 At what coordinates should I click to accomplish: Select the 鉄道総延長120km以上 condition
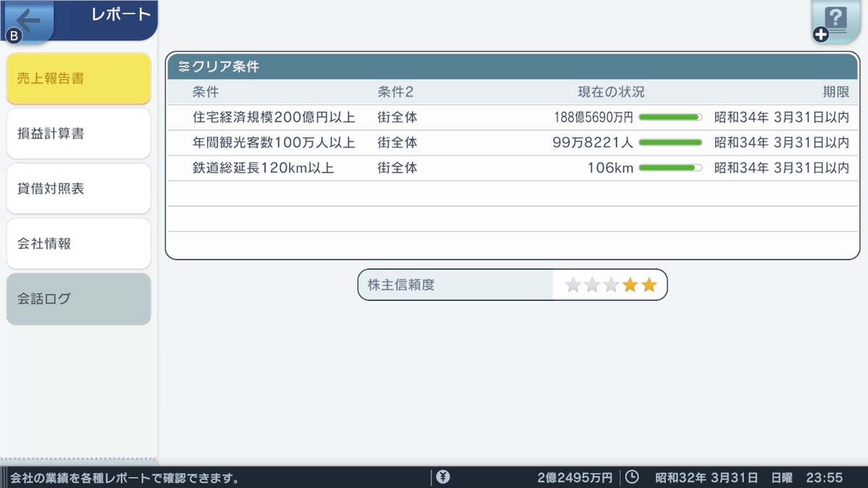[263, 168]
